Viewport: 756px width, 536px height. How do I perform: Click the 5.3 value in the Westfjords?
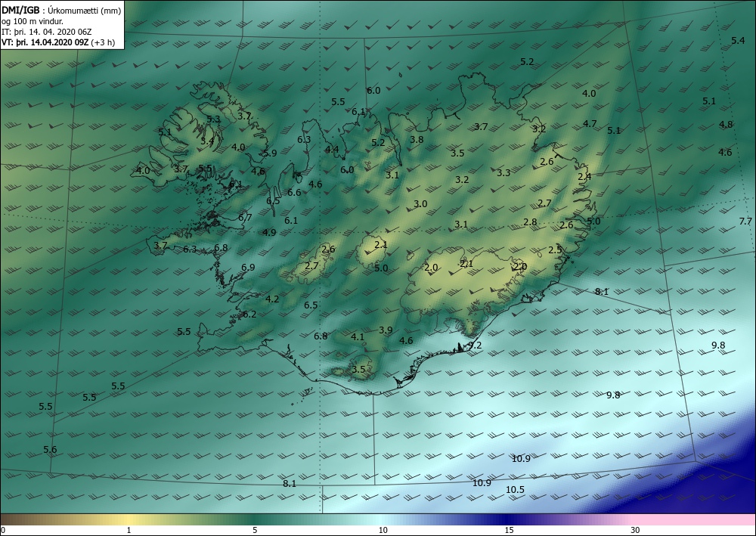pos(214,119)
